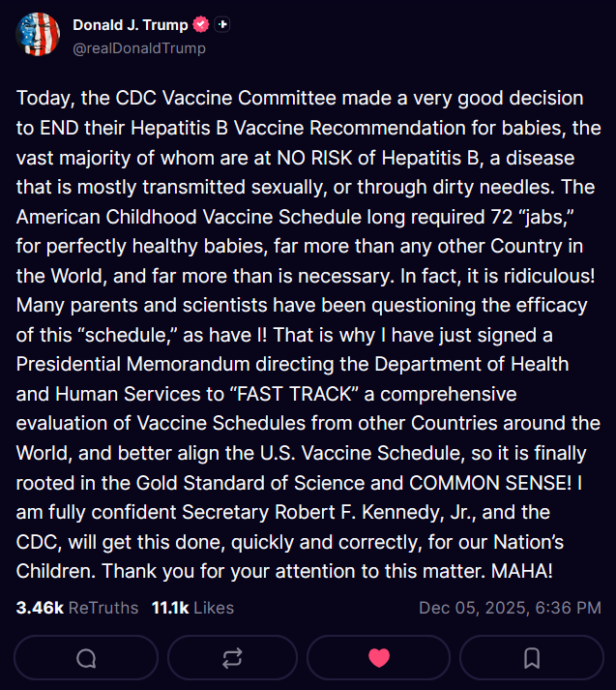Show the 11.1k Likes list
Screen dimensions: 616x690
pos(192,608)
